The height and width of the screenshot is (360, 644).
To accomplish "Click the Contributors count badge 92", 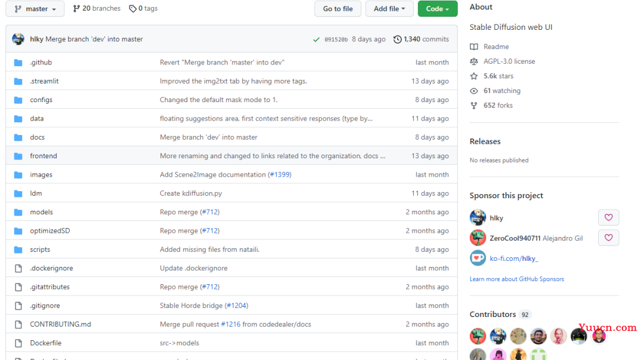I will point(525,315).
